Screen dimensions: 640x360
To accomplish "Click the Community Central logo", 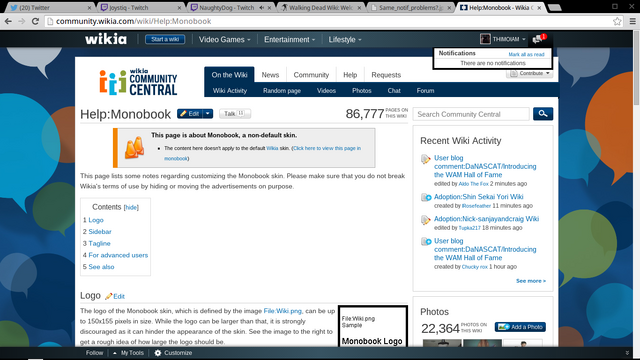I will [139, 82].
